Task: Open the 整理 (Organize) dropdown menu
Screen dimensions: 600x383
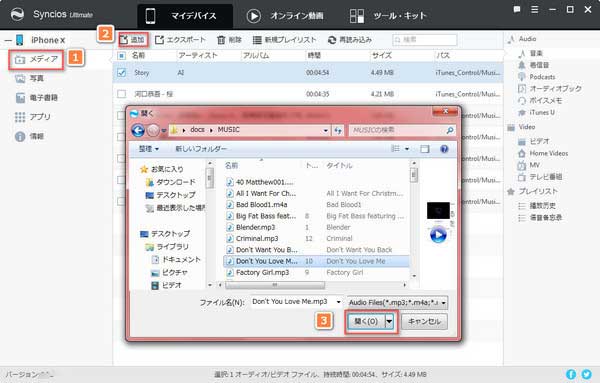Action: (x=148, y=149)
